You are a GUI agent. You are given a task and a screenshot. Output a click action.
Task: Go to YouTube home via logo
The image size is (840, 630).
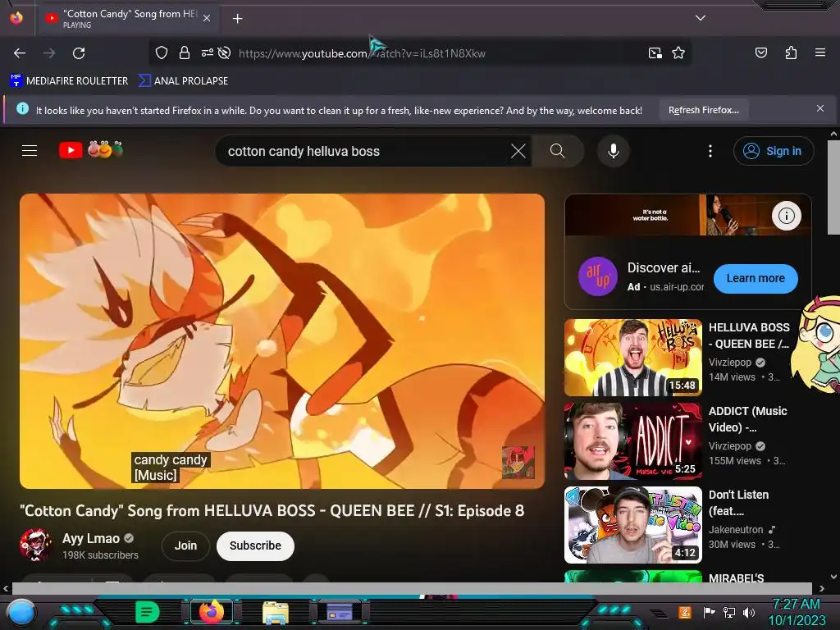pyautogui.click(x=91, y=150)
